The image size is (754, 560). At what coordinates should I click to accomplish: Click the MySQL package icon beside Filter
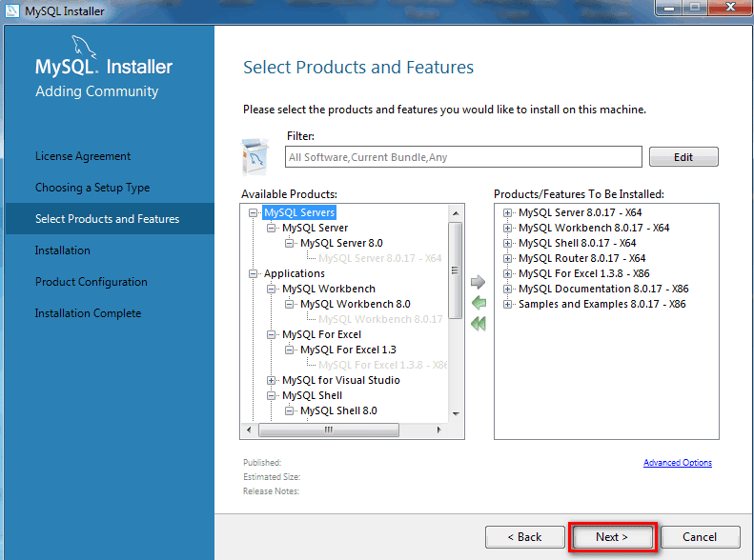click(255, 156)
